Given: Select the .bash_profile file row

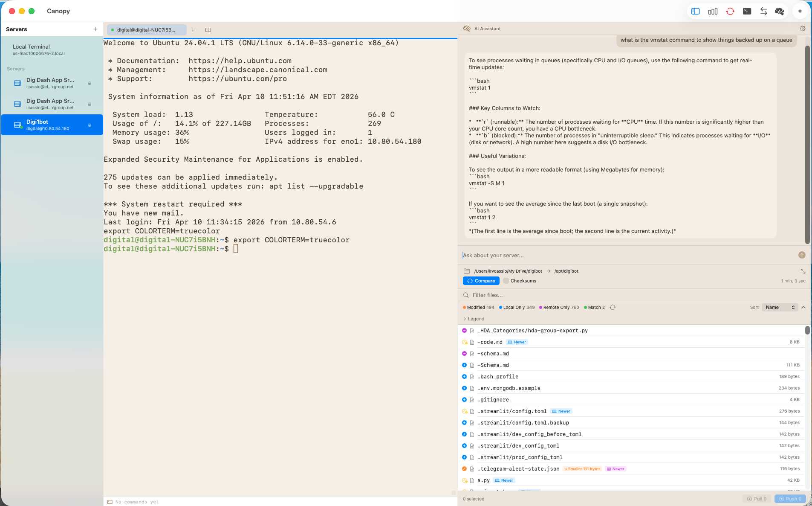Looking at the screenshot, I should [631, 377].
